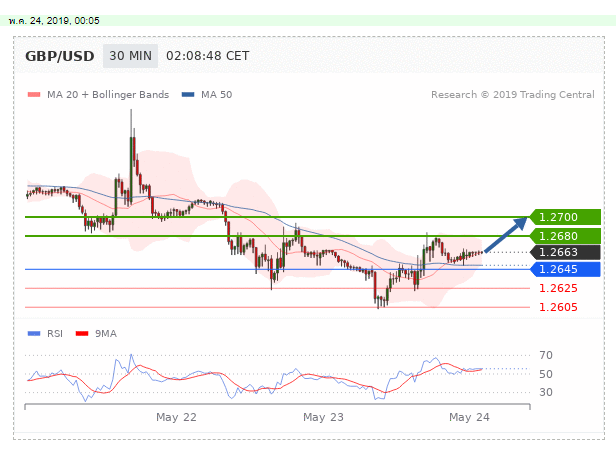Select the 1.2663 current price tag
Image resolution: width=616 pixels, height=458 pixels.
tap(565, 252)
